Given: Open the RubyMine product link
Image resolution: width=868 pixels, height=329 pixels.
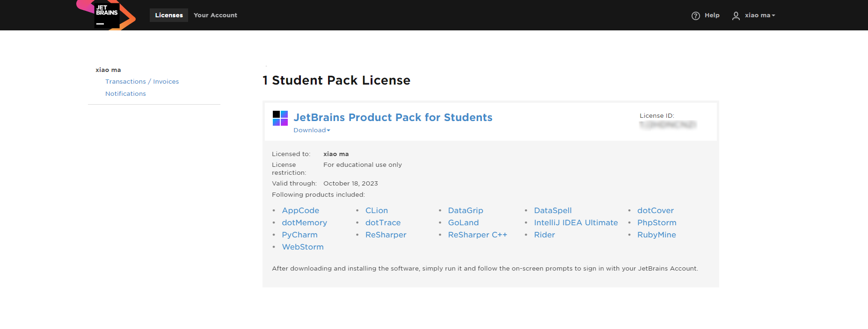Looking at the screenshot, I should (x=656, y=235).
